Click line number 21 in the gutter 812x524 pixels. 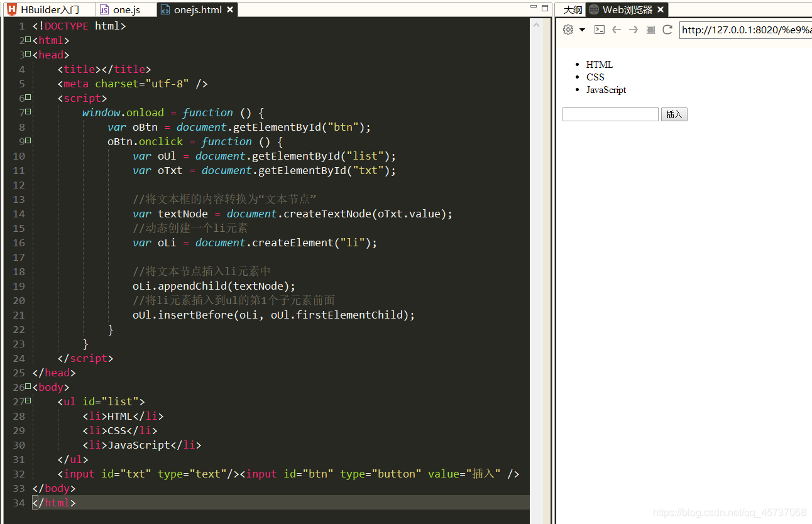coord(18,315)
